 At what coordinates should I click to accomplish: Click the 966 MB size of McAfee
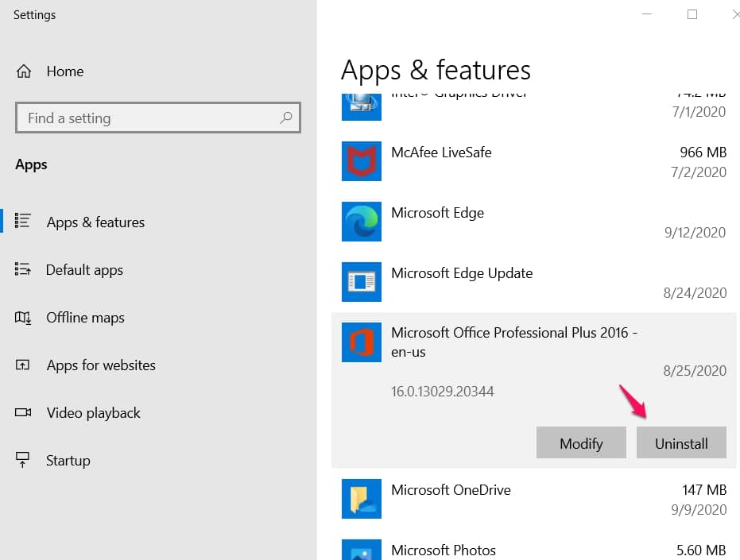tap(703, 153)
